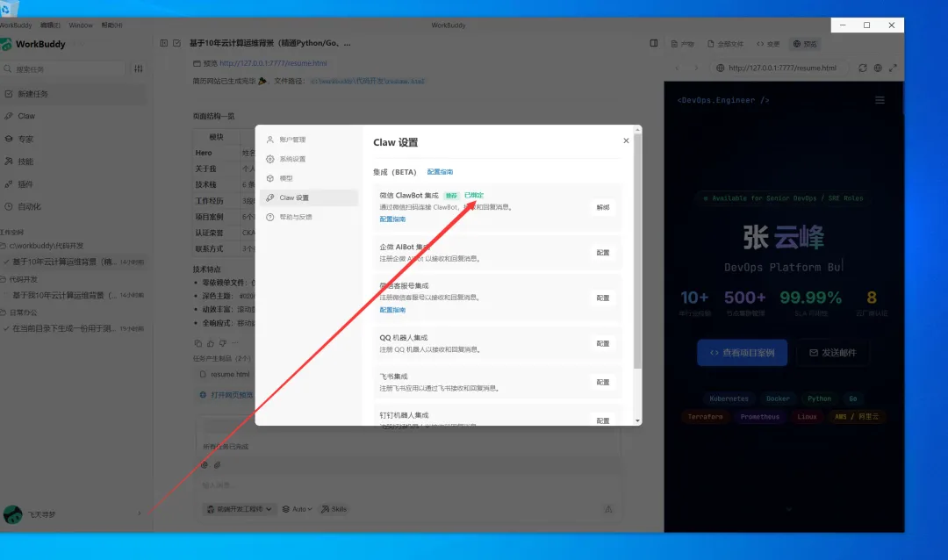
Task: Open the task filter sliders icon
Action: [139, 69]
